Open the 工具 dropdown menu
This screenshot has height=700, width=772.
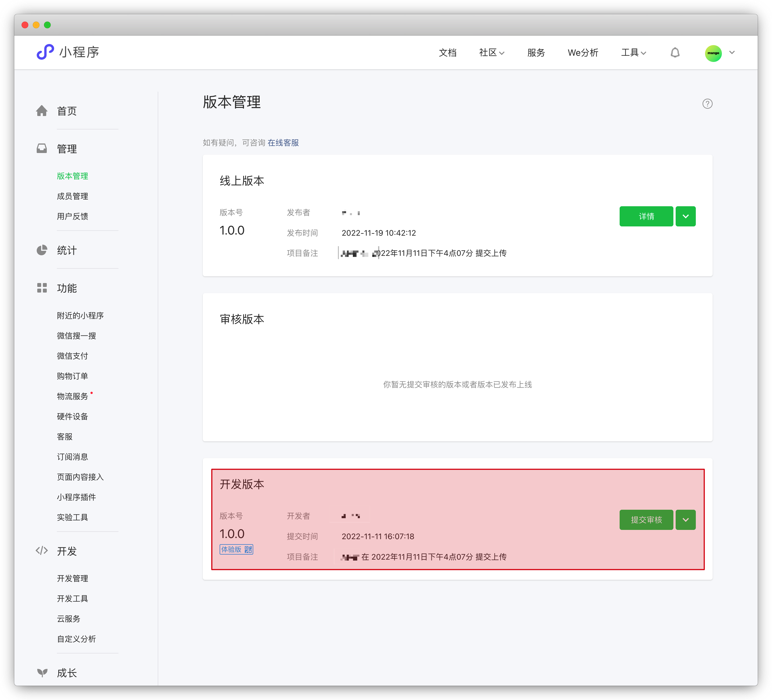tap(633, 52)
